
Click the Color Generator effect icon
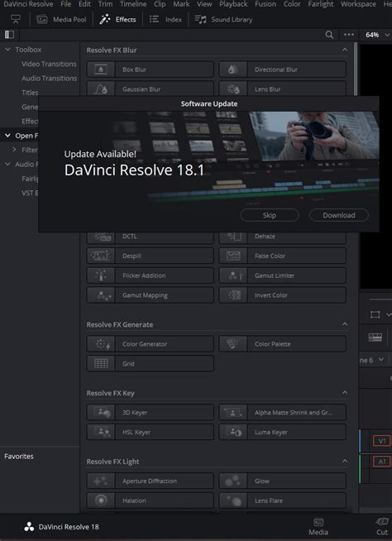click(100, 344)
